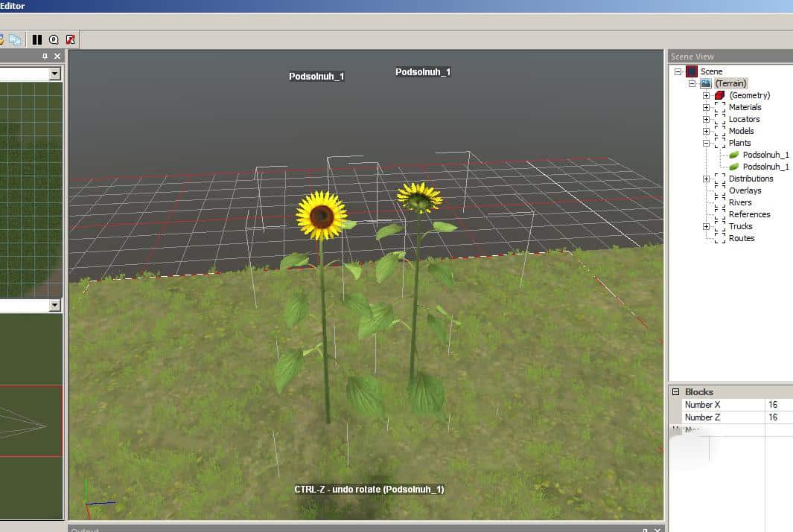793x532 pixels.
Task: Click the Scene root icon
Action: click(x=692, y=71)
